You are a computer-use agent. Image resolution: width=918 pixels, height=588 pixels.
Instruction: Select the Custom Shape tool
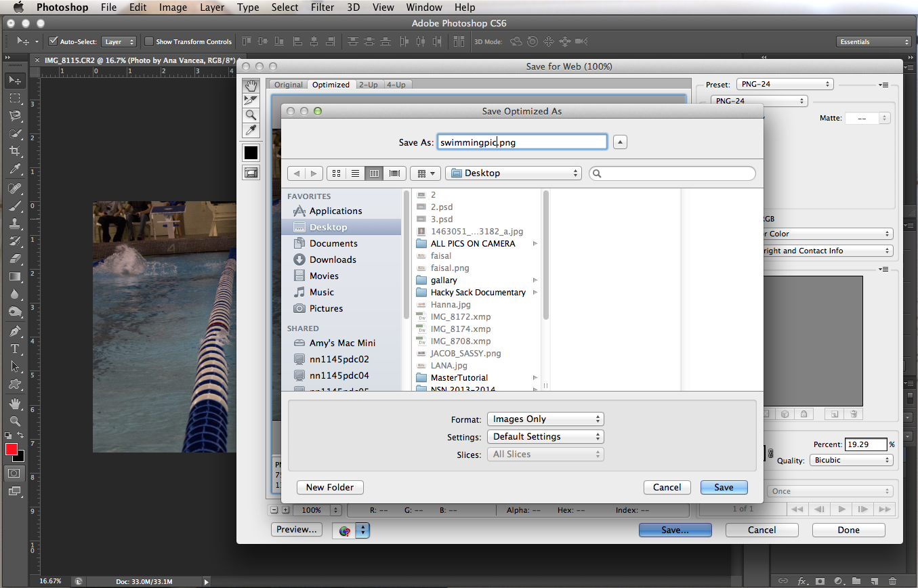[14, 384]
